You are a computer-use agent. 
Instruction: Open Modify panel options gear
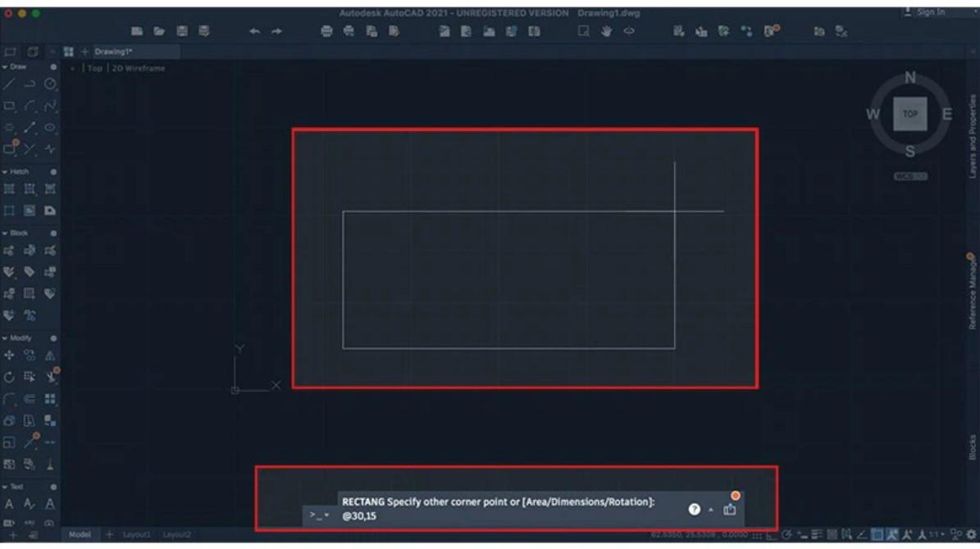click(53, 338)
